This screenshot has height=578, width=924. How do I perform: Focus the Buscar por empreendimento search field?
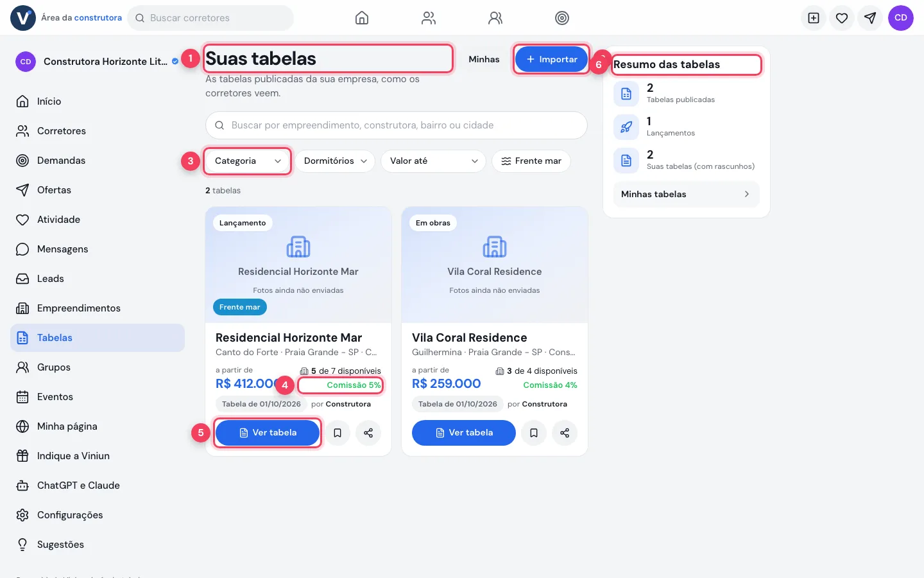coord(397,125)
